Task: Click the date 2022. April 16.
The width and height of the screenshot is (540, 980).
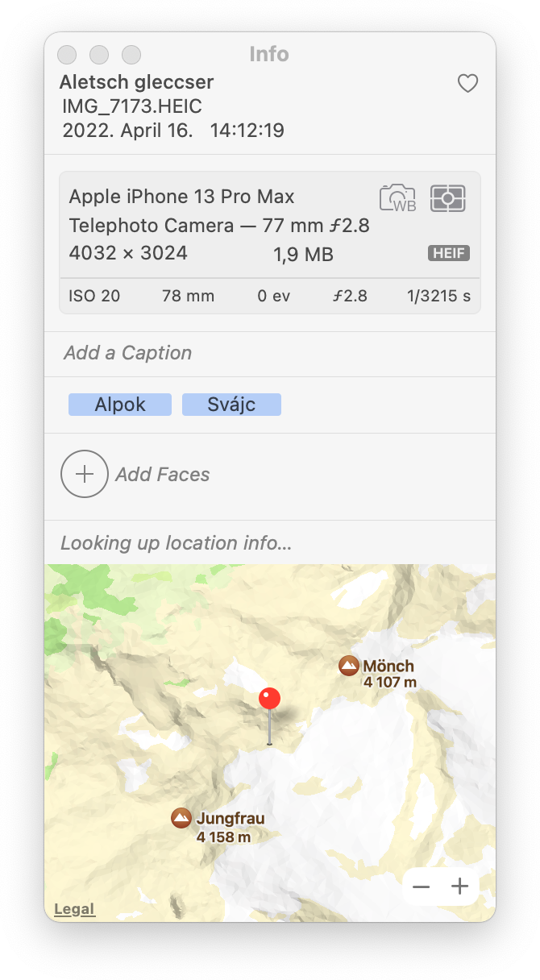Action: point(127,131)
